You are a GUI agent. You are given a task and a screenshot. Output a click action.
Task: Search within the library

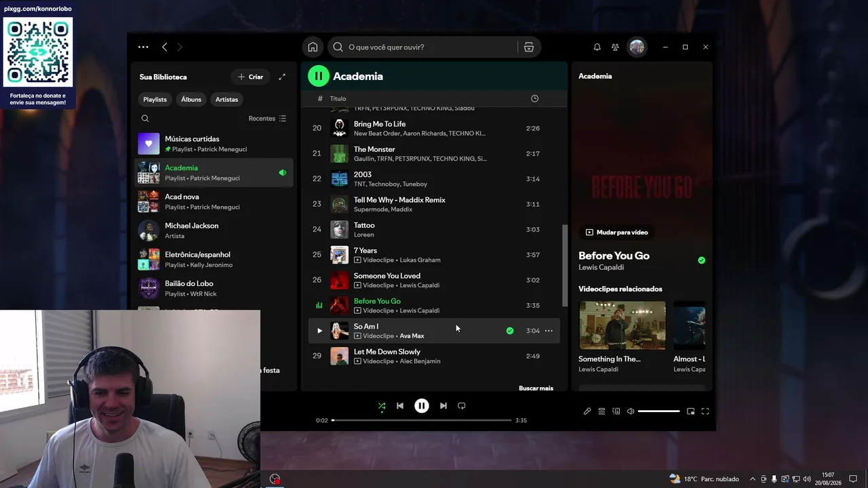[x=145, y=119]
